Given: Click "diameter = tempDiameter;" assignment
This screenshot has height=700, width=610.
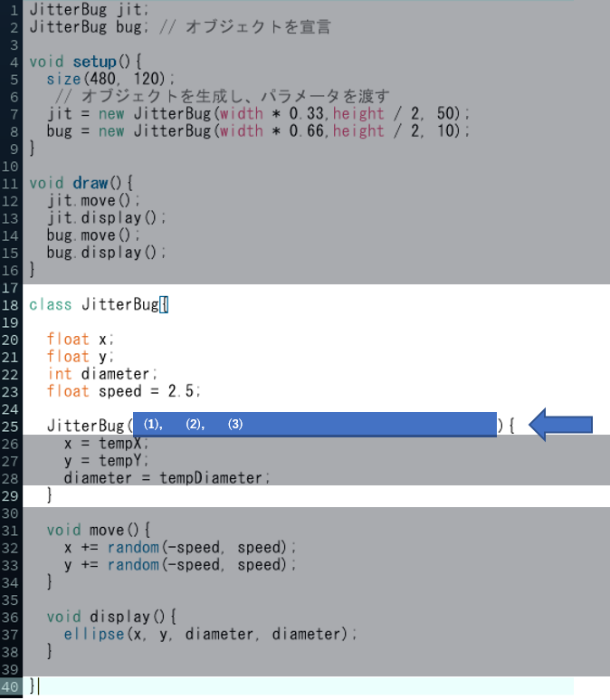Looking at the screenshot, I should pos(167,478).
